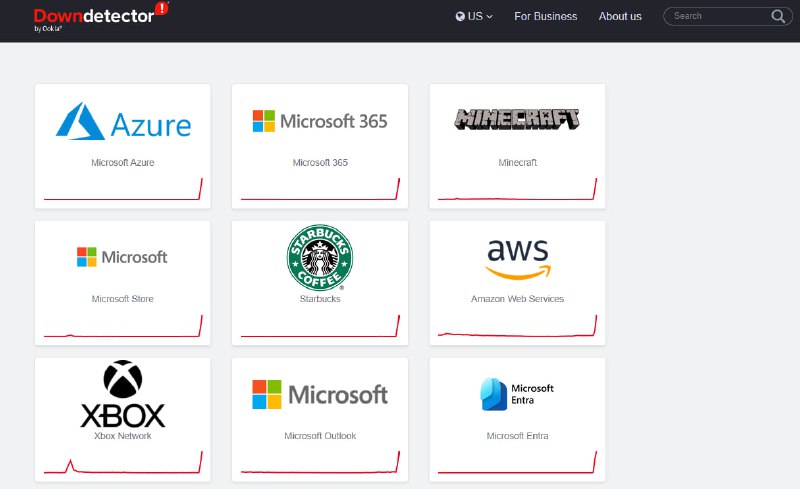Click the magnifying glass search icon
800x489 pixels.
778,16
